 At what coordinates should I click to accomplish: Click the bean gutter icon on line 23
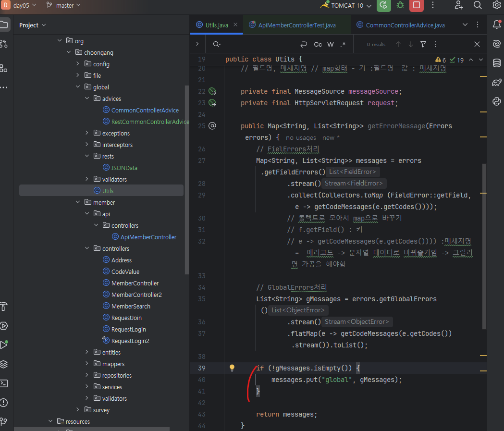tap(212, 103)
